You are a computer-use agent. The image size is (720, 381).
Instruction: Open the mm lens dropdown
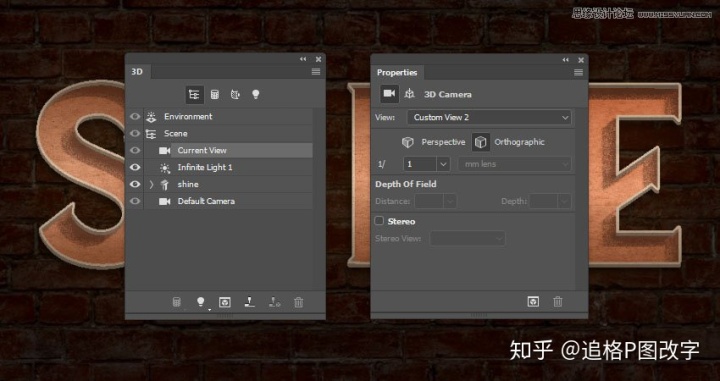(514, 164)
